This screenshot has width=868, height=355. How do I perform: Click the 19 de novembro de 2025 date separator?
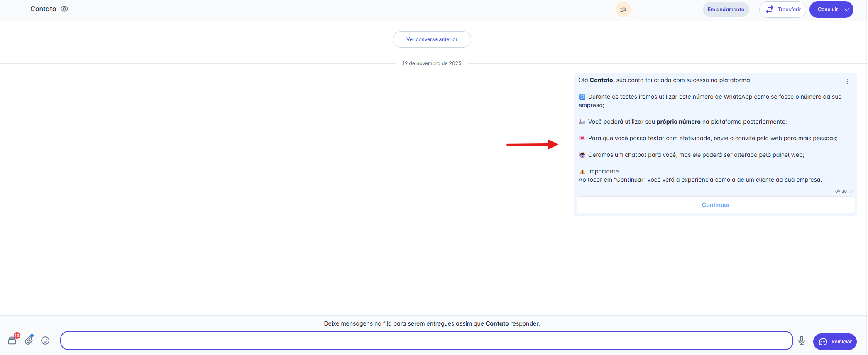coord(432,63)
